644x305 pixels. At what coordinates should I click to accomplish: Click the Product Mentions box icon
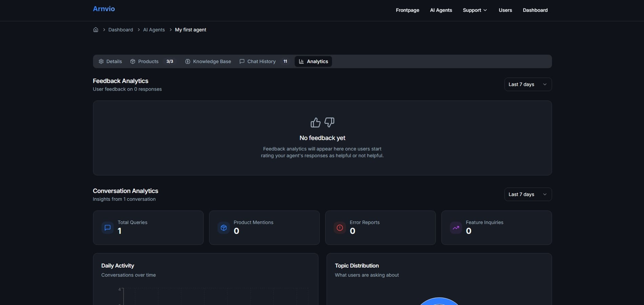coord(224,228)
